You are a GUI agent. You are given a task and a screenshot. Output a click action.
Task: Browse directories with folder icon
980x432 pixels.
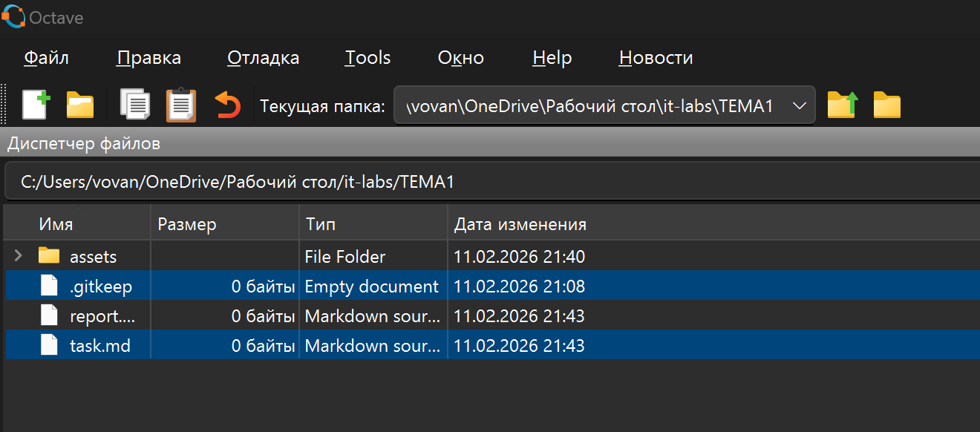pyautogui.click(x=886, y=105)
